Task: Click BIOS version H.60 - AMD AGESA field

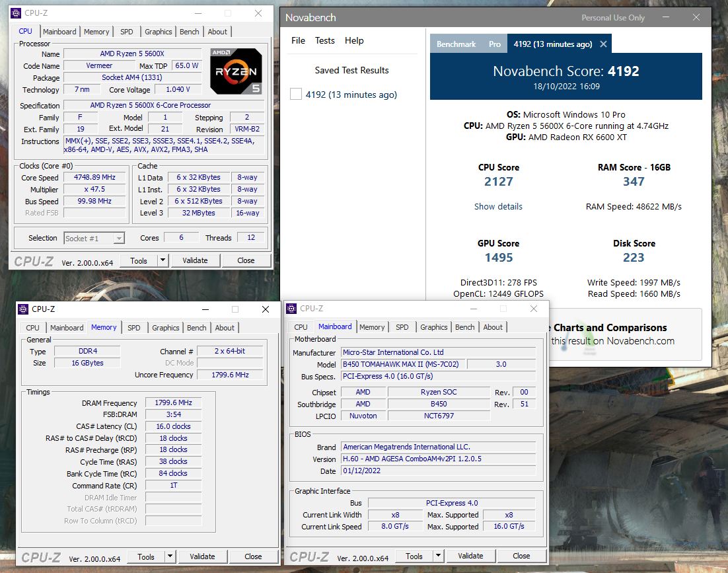Action: pyautogui.click(x=438, y=459)
